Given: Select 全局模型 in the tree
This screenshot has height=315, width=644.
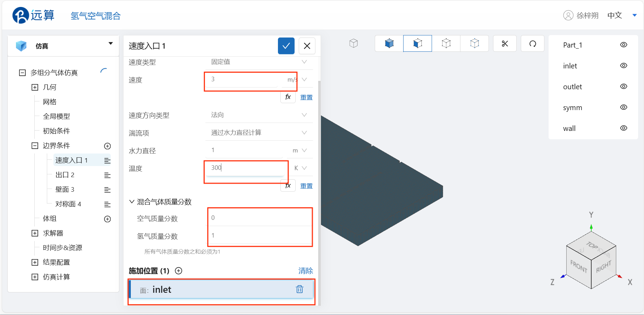Looking at the screenshot, I should (57, 116).
